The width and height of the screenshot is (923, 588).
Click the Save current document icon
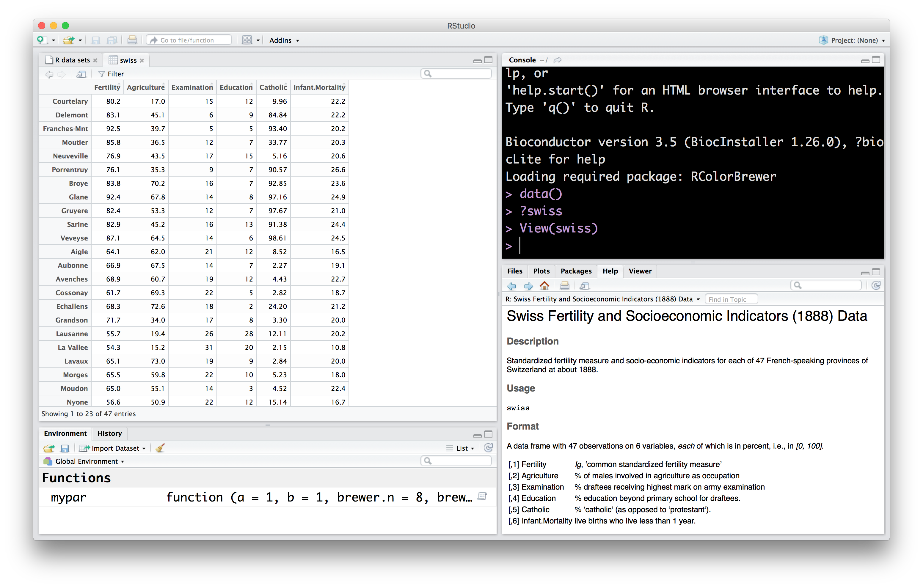click(x=96, y=40)
